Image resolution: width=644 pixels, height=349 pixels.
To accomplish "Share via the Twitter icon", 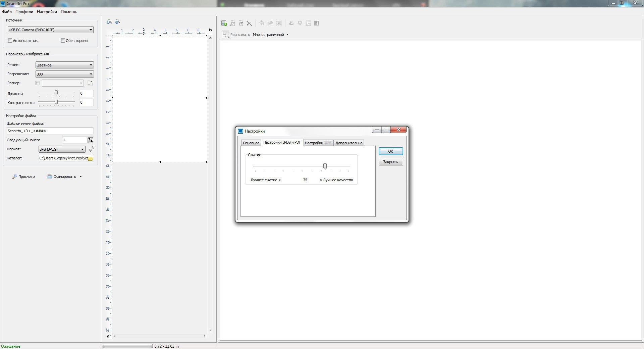I will tap(308, 23).
